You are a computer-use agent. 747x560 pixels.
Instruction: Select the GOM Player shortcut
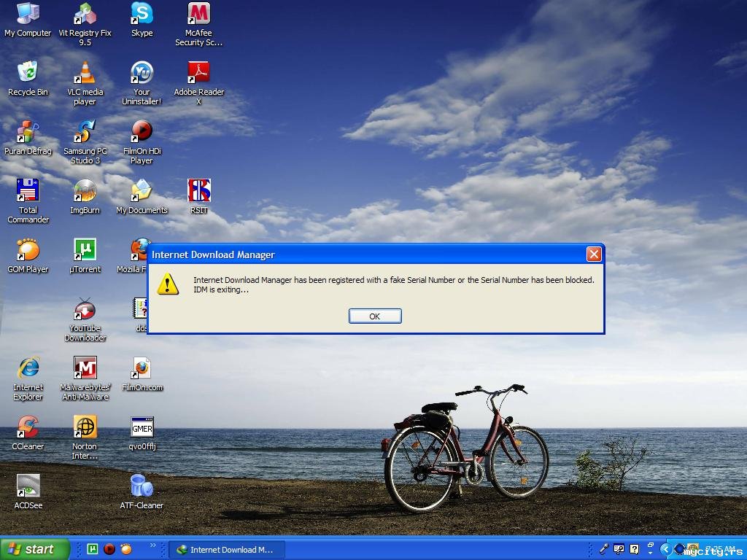pyautogui.click(x=28, y=256)
